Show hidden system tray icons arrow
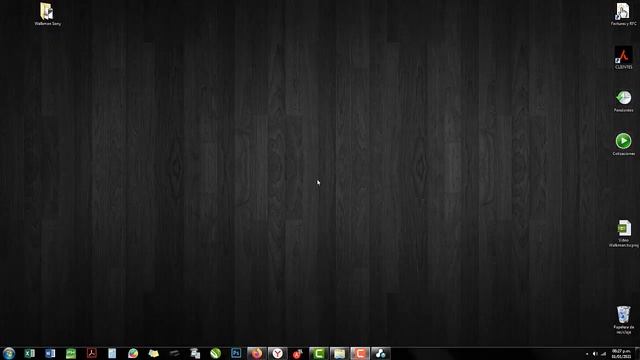 tap(587, 354)
